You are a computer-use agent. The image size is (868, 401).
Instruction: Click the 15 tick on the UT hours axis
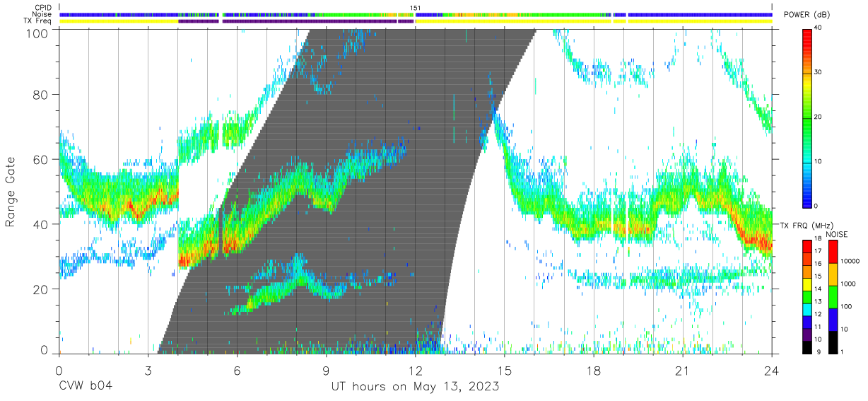505,371
